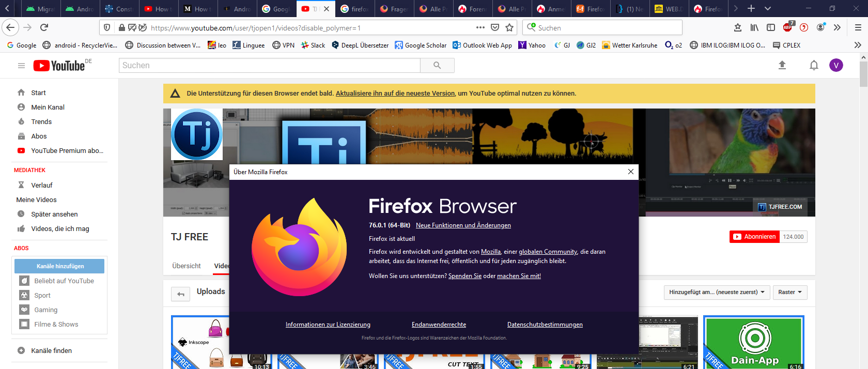This screenshot has height=369, width=868.
Task: Reload the current page
Action: click(x=44, y=27)
